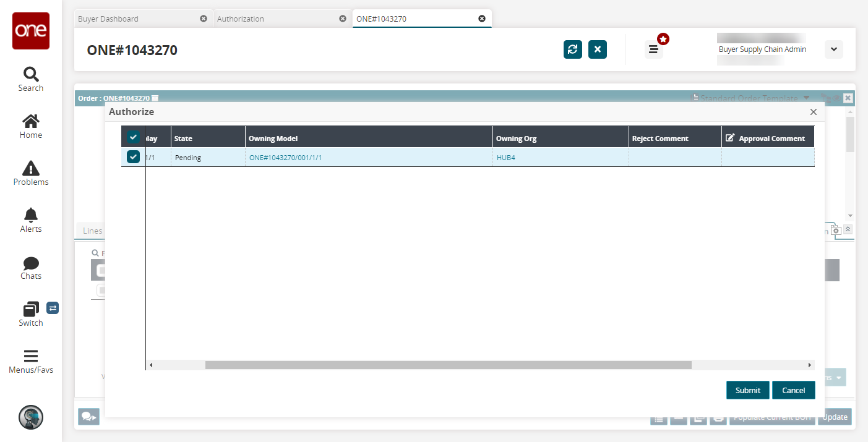Click the Approval Comment edit pencil icon
The height and width of the screenshot is (442, 868).
(x=730, y=138)
